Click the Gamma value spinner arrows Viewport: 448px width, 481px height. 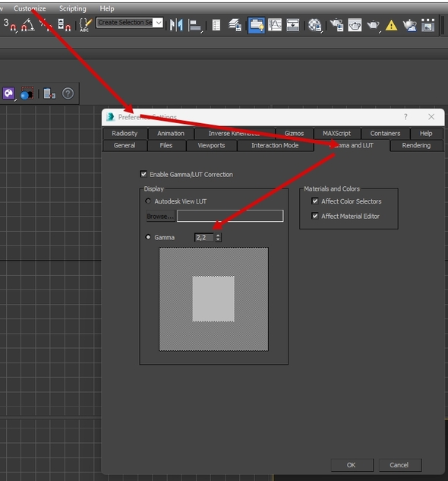coord(218,237)
